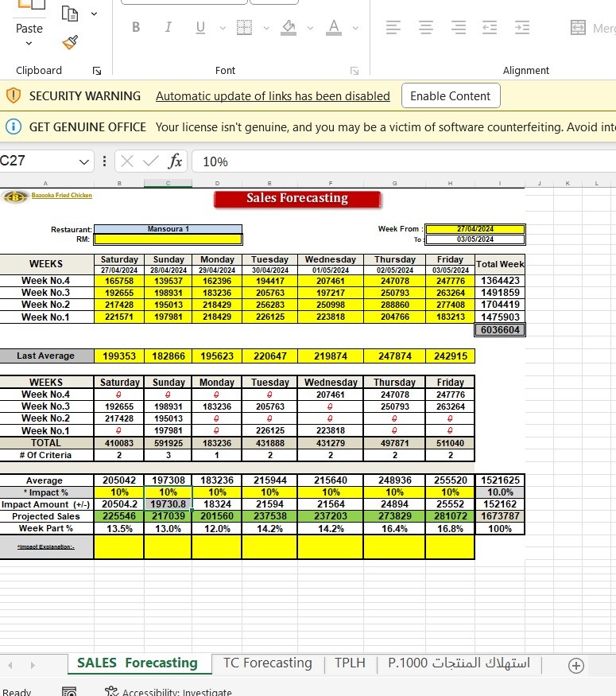616x696 pixels.
Task: Expand the Underline style dropdown
Action: [x=223, y=28]
